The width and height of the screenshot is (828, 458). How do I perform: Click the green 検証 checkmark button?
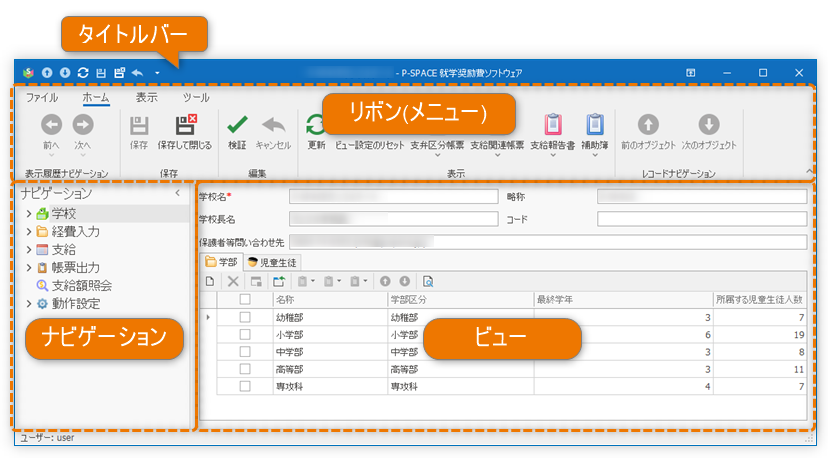pyautogui.click(x=237, y=132)
